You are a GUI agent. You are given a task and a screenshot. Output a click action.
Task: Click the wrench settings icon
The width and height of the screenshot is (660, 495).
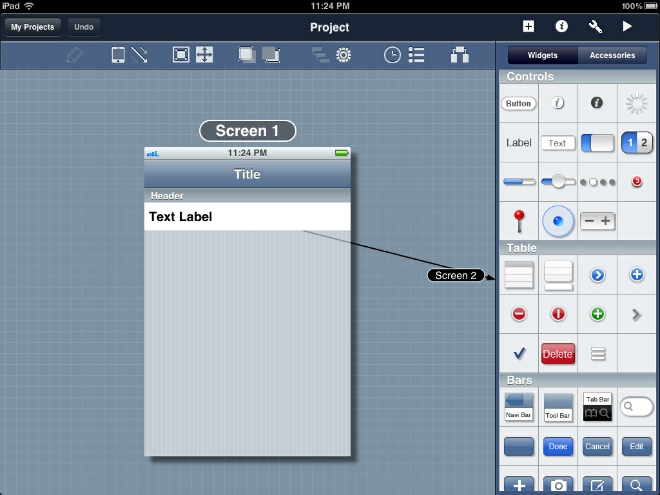594,27
